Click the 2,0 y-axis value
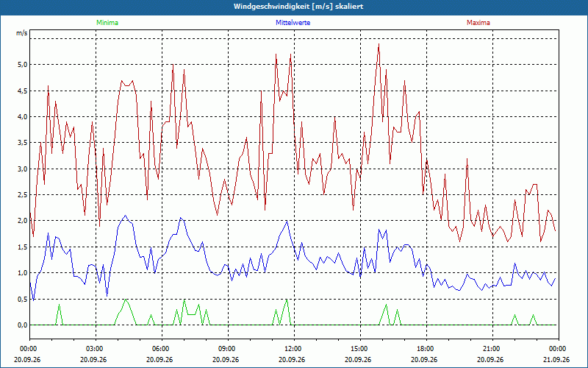The height and width of the screenshot is (368, 588). click(x=23, y=221)
